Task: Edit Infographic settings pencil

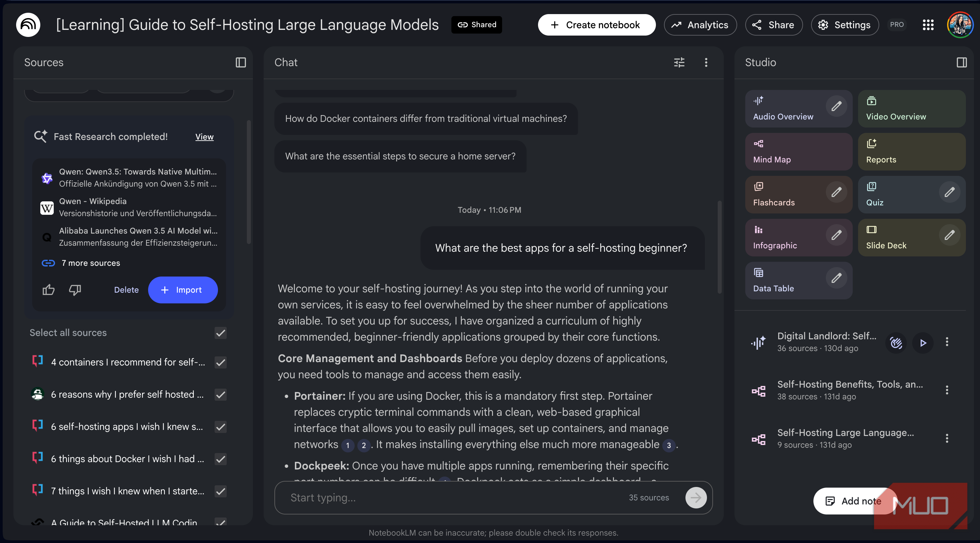Action: [x=836, y=235]
